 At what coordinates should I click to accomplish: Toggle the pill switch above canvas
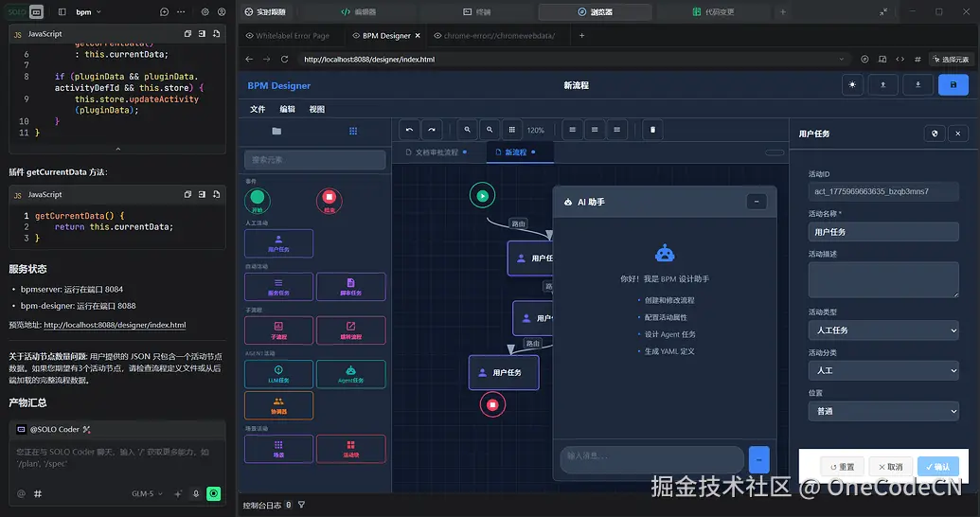point(775,152)
